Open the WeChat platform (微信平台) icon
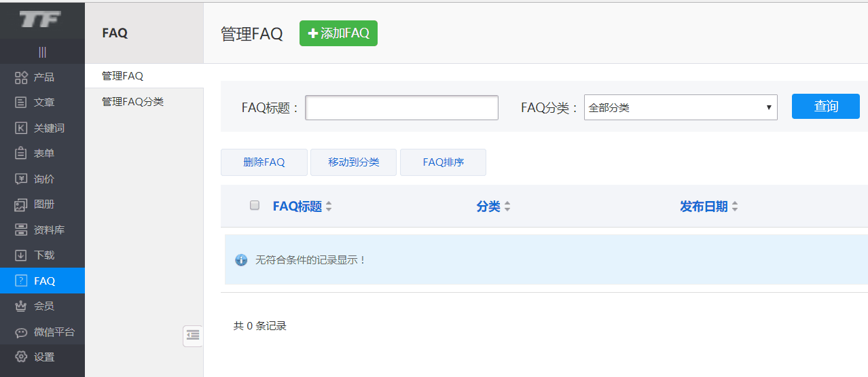 (x=21, y=332)
